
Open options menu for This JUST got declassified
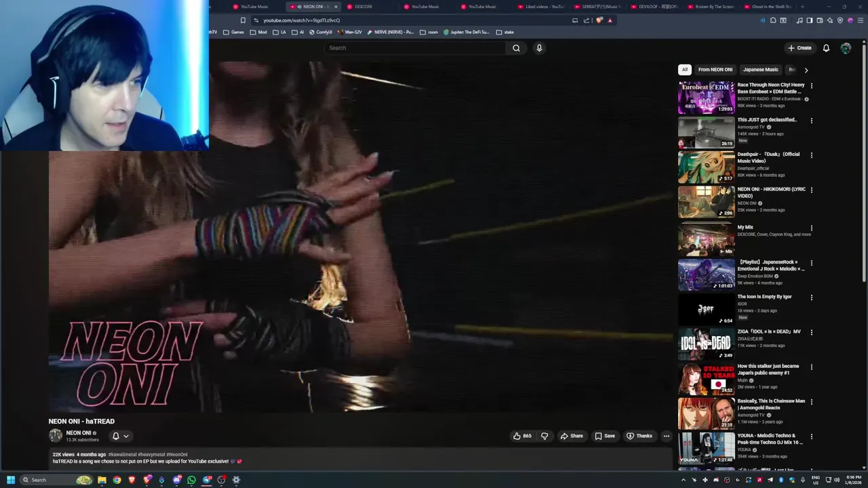(x=811, y=121)
